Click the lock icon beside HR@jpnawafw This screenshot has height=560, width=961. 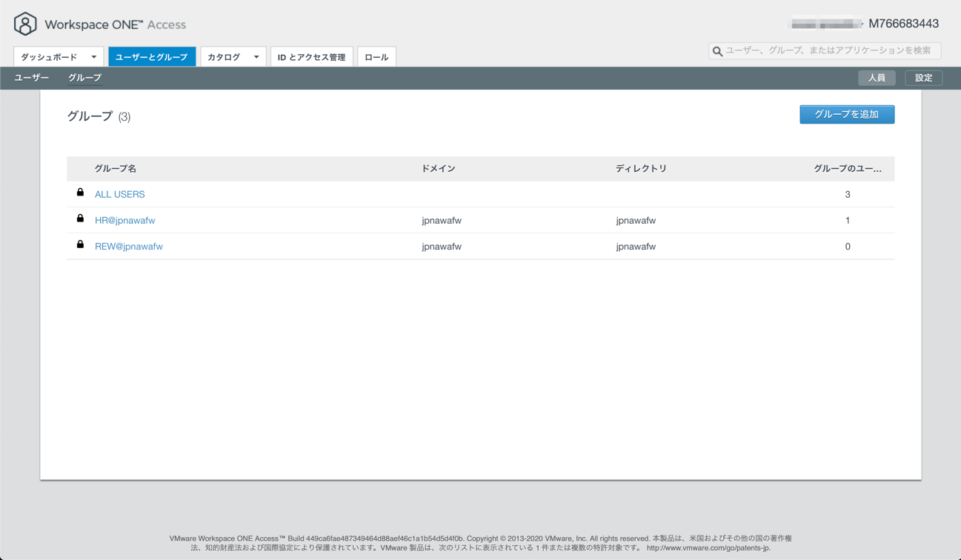pyautogui.click(x=80, y=219)
